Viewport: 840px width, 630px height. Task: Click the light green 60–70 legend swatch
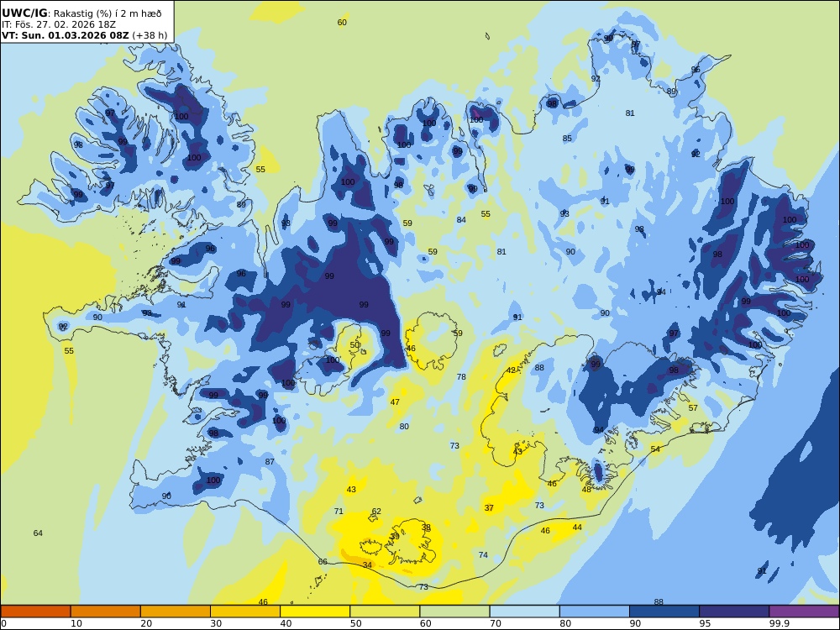click(454, 612)
